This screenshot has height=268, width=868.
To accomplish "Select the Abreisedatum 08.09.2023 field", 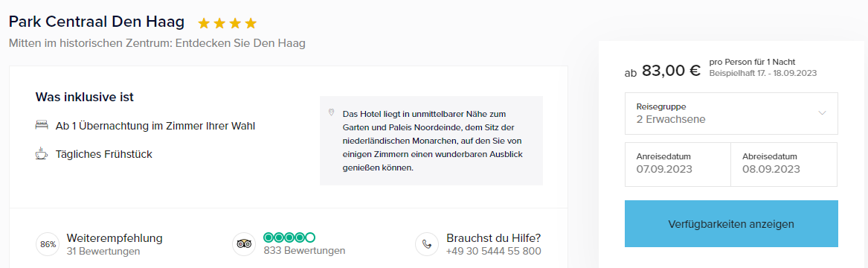I will click(x=785, y=165).
